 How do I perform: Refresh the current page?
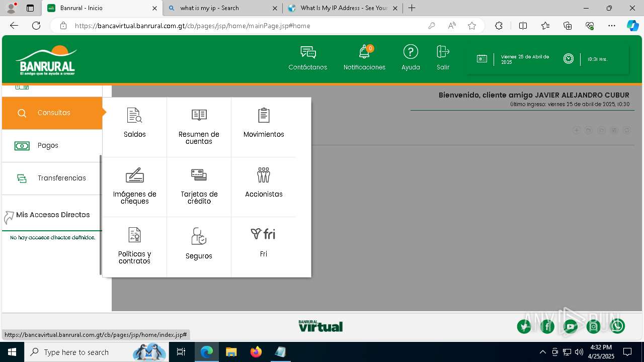(x=36, y=26)
